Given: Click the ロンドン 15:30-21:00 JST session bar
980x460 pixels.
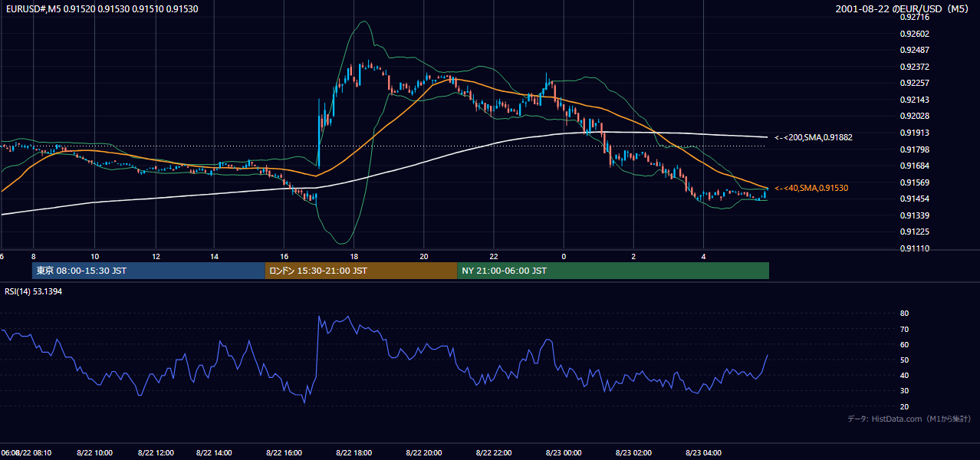Looking at the screenshot, I should coord(361,271).
